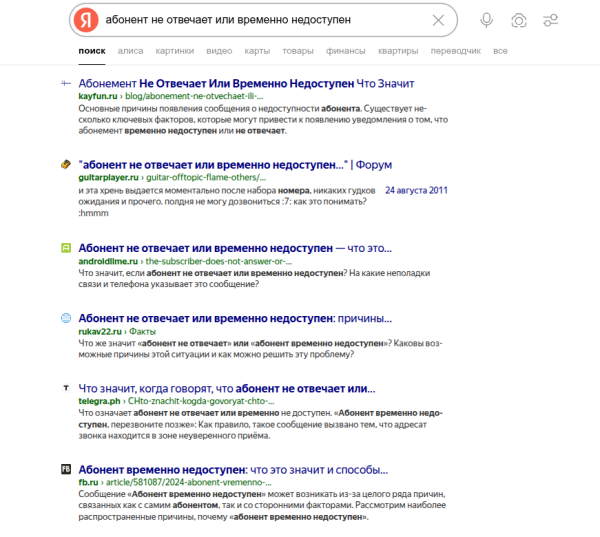Open the article/581087 path link
This screenshot has height=537, width=600.
point(189,482)
